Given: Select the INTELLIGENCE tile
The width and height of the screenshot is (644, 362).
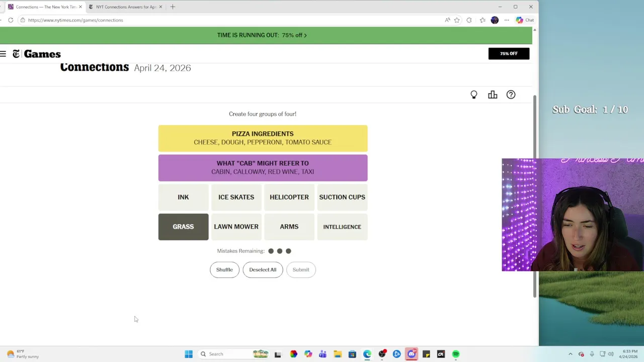Looking at the screenshot, I should pyautogui.click(x=342, y=227).
